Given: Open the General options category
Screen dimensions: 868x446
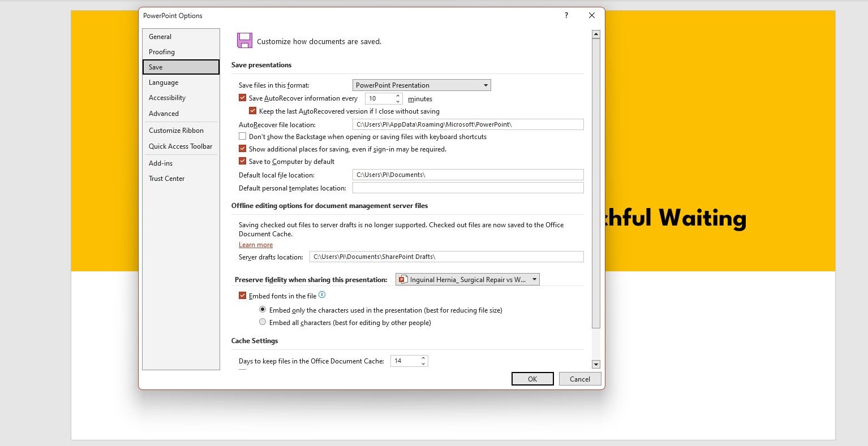Looking at the screenshot, I should (x=181, y=37).
